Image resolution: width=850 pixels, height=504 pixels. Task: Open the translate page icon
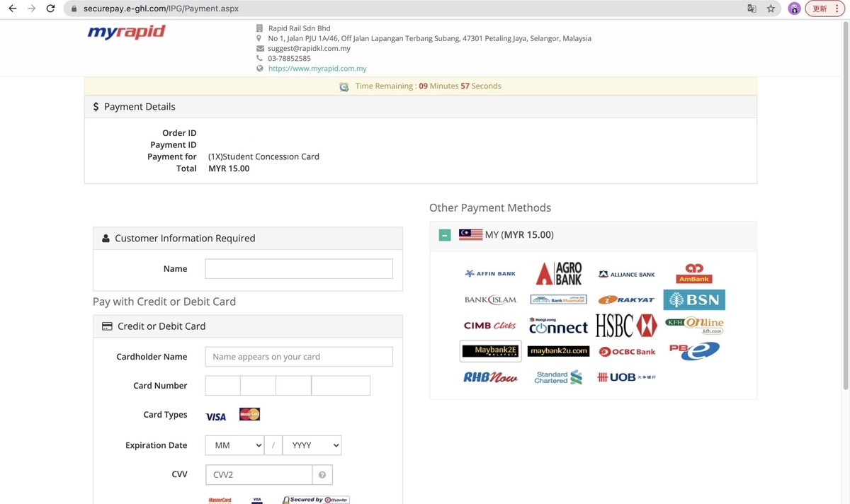pos(752,8)
